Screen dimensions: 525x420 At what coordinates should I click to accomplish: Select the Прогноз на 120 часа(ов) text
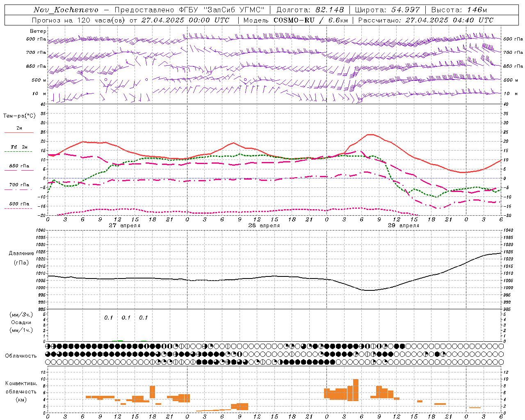tap(79, 20)
